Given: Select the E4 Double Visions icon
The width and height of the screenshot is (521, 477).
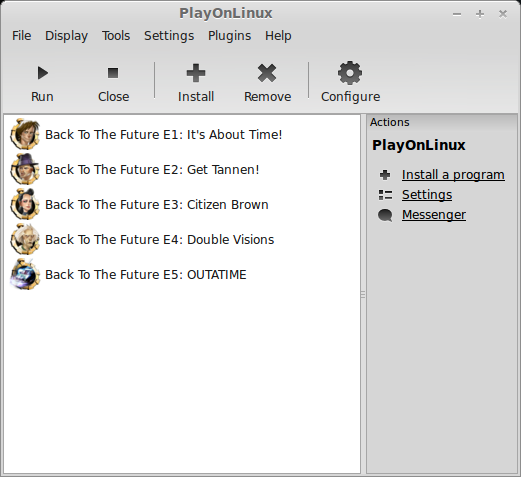Looking at the screenshot, I should [25, 239].
